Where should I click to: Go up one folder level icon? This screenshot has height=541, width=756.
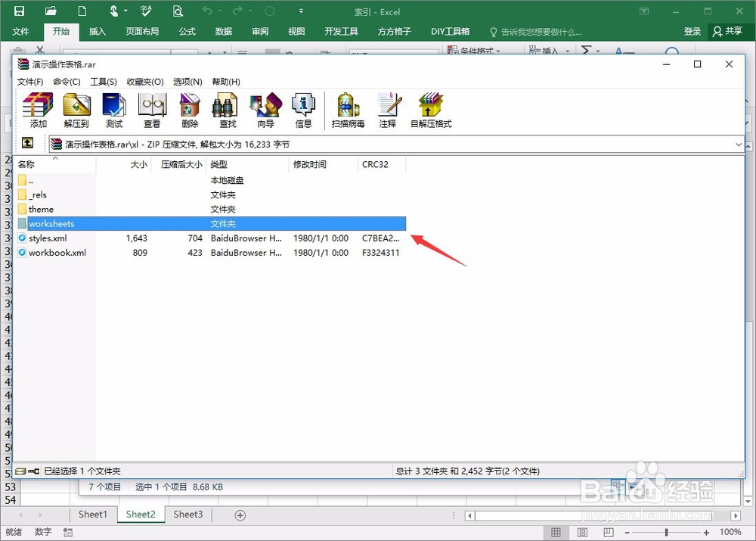[x=28, y=143]
